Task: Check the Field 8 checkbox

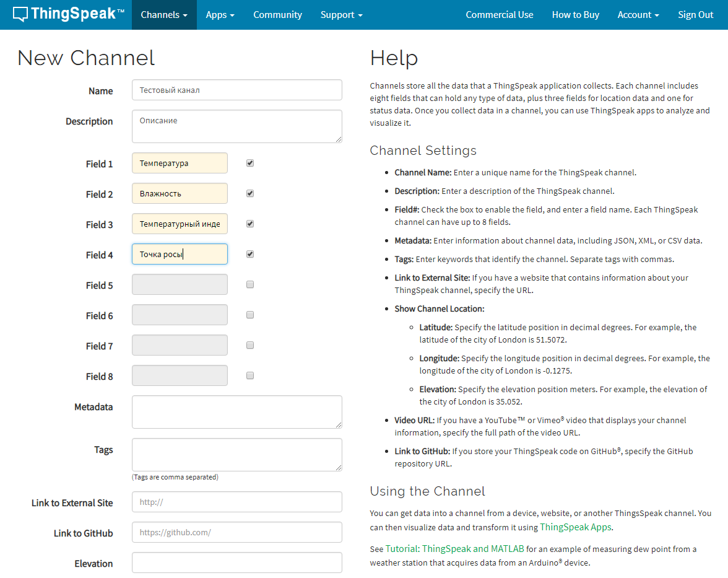Action: 250,376
